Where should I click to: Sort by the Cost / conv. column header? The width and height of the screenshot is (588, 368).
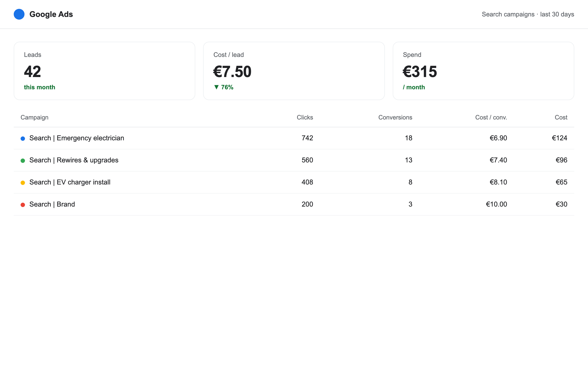(x=491, y=118)
